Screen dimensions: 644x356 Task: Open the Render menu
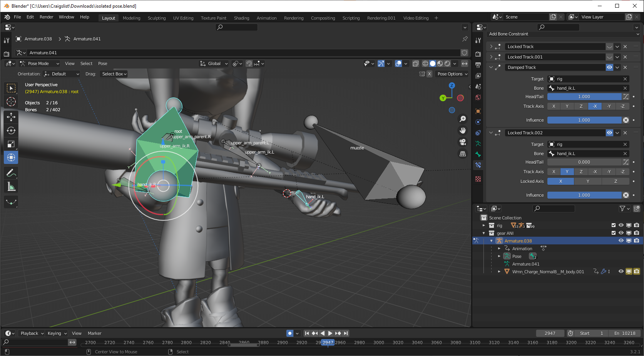(46, 17)
